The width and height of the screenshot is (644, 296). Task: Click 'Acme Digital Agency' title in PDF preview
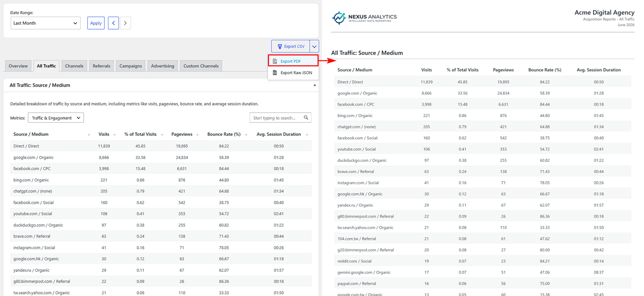coord(604,12)
